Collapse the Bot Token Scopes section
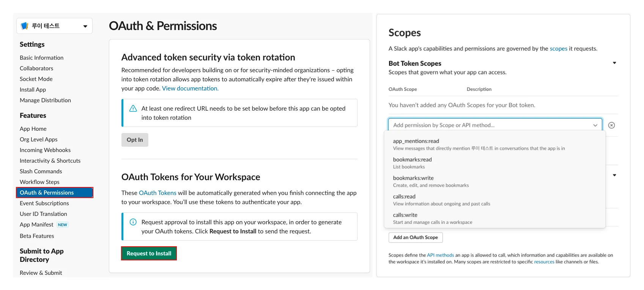 (614, 63)
